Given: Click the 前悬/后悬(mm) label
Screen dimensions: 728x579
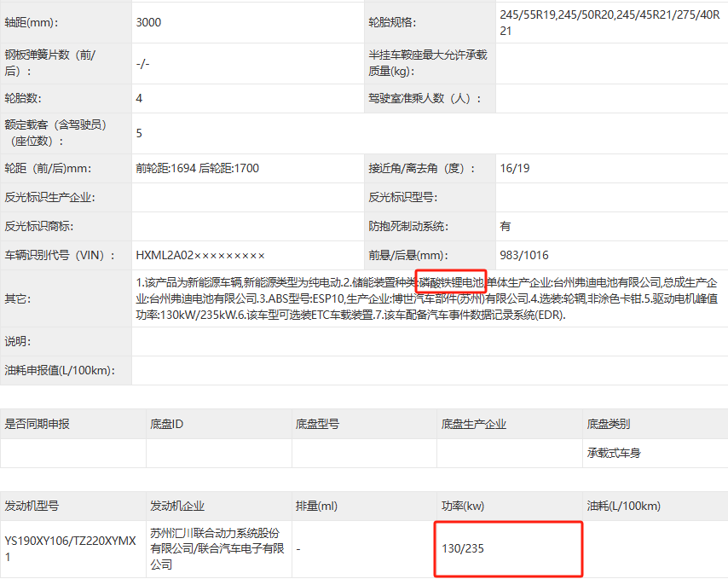Looking at the screenshot, I should (408, 255).
